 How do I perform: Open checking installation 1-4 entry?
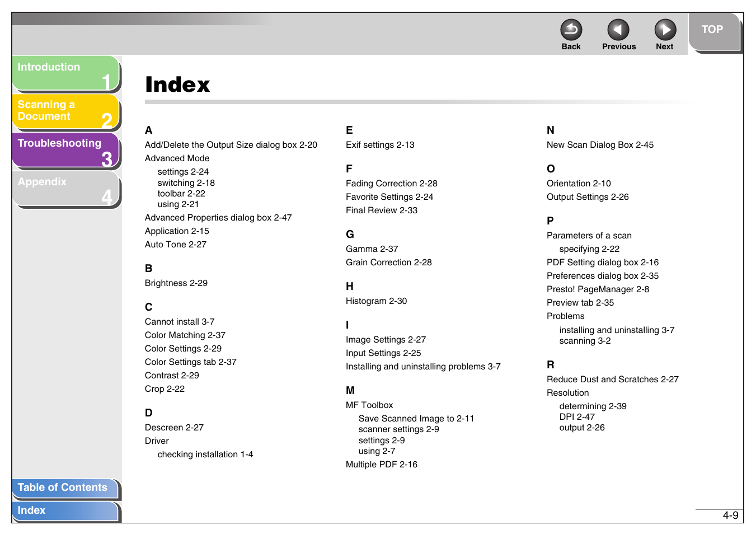tap(205, 455)
